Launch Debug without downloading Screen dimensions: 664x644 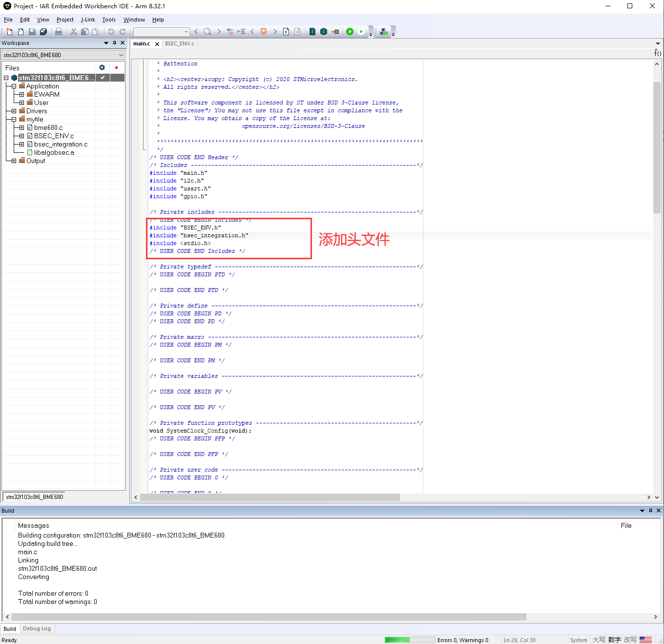point(361,31)
